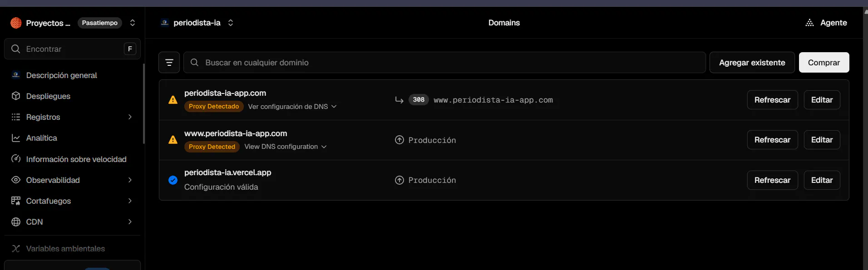Click the Registros list icon
Screen dimensions: 868x270
[x=16, y=117]
